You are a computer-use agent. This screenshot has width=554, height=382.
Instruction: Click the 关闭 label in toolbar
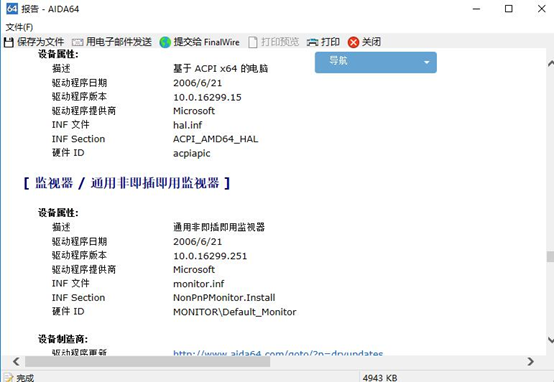pyautogui.click(x=371, y=42)
